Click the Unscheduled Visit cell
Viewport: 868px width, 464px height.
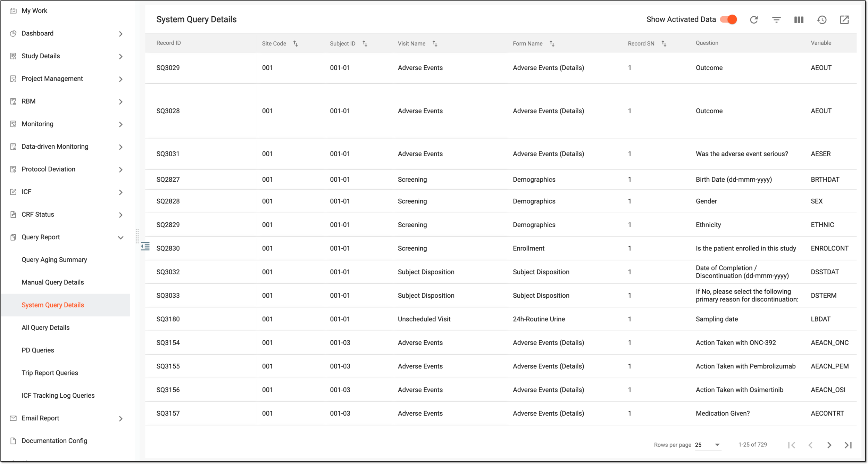[424, 319]
